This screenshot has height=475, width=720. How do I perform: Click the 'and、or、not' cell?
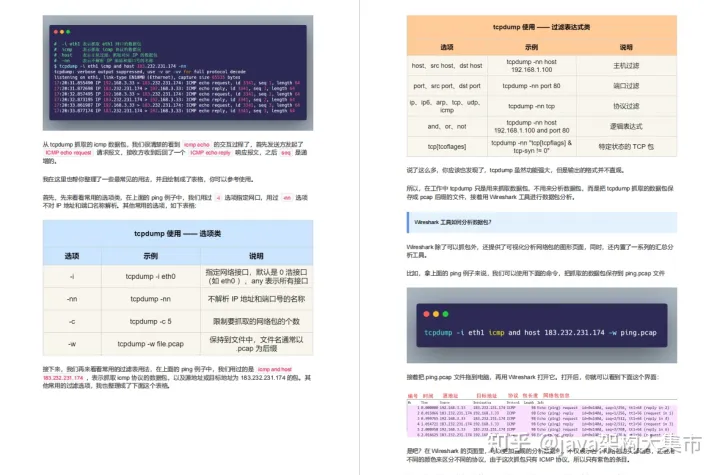[447, 126]
